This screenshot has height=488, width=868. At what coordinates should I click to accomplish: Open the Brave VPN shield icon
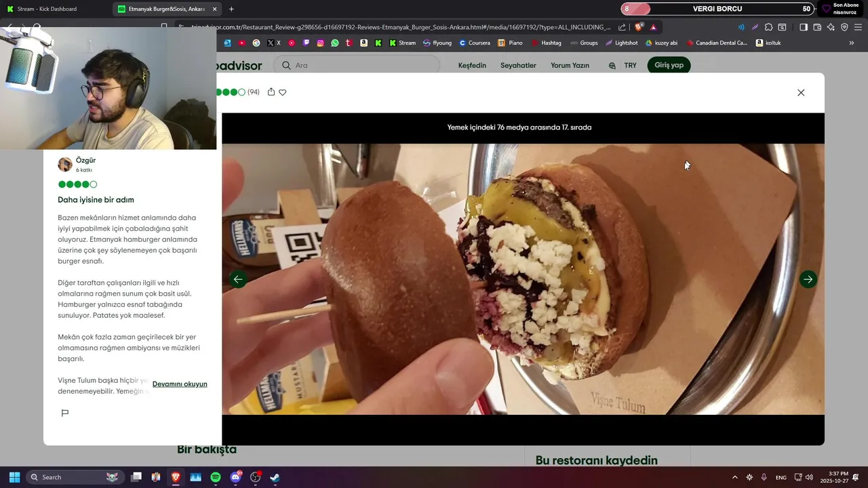844,27
